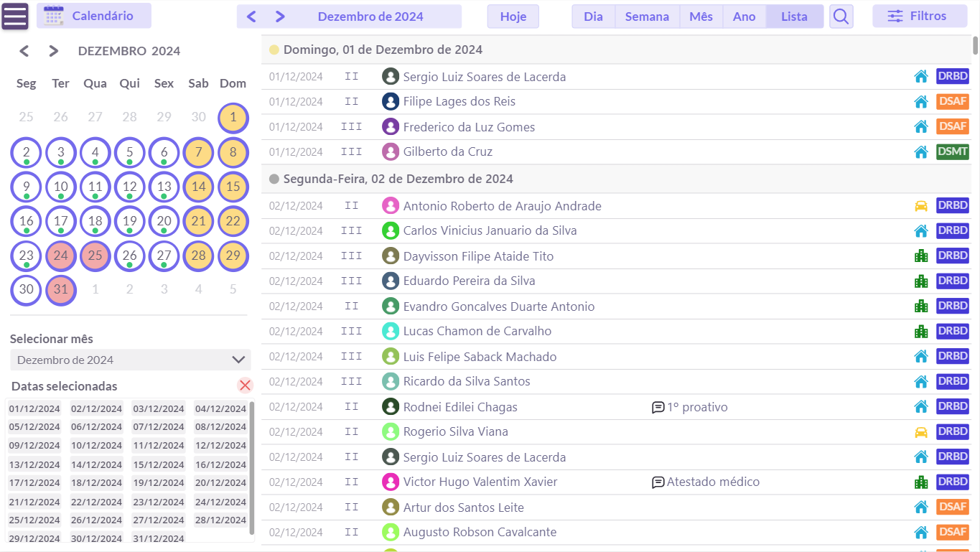Deselect day 19 in mini calendar

pos(130,221)
